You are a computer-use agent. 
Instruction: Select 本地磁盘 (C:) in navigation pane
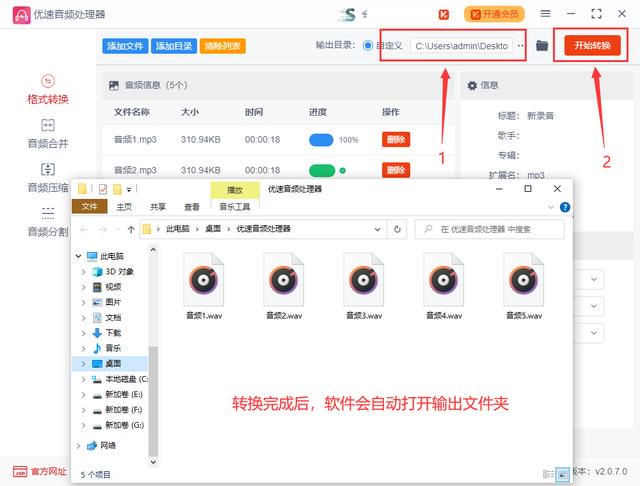120,379
